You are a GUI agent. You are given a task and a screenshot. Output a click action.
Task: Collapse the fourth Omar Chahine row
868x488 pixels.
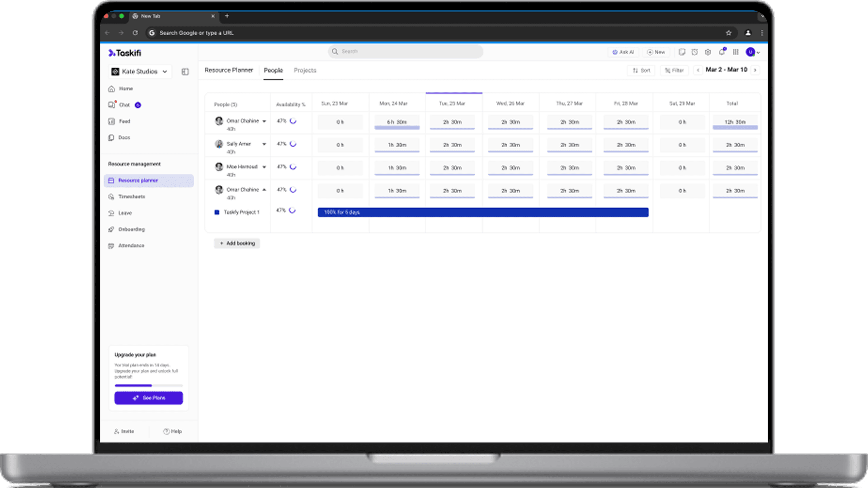tap(264, 190)
